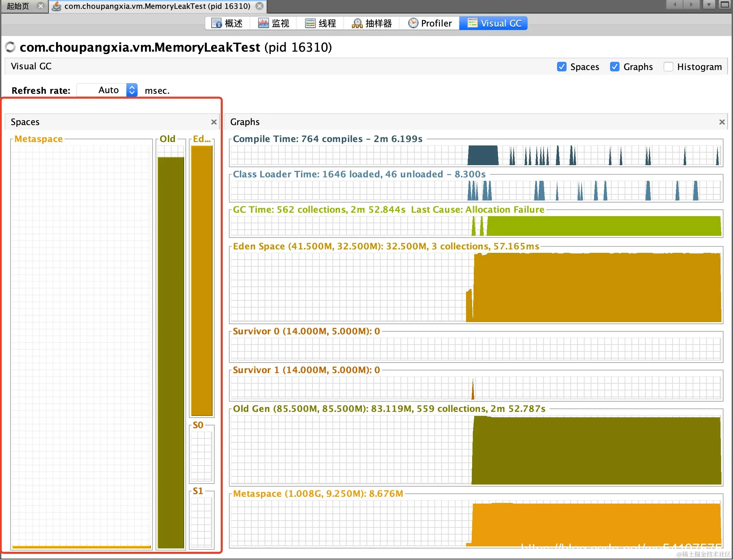Uncheck the Graphs checkbox
This screenshot has height=560, width=733.
tap(614, 67)
